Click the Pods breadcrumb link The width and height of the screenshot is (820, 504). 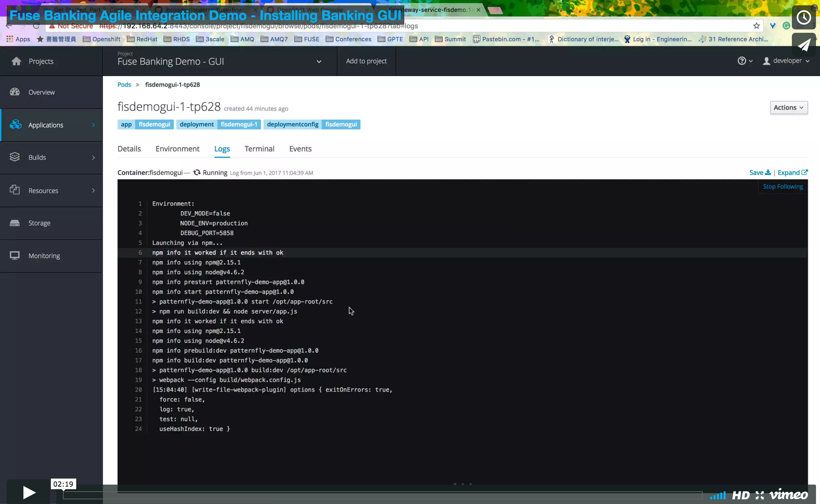point(124,85)
